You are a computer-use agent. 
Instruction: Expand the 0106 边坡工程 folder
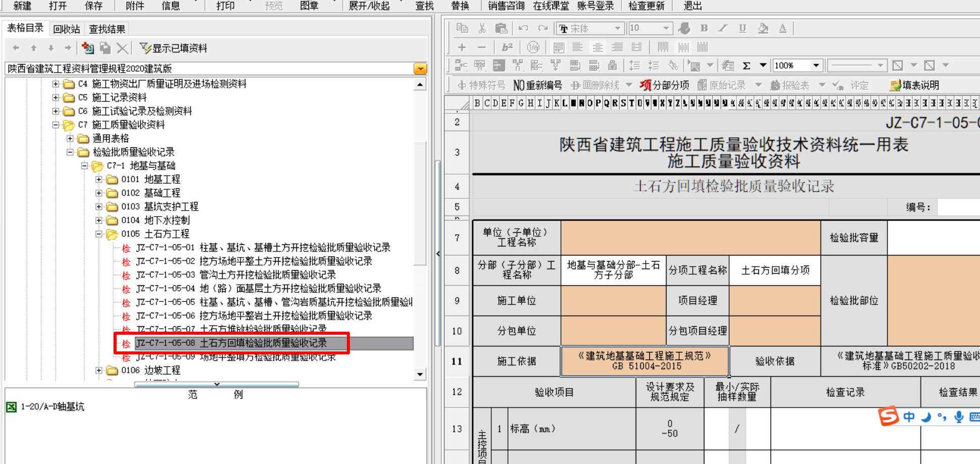coord(99,370)
